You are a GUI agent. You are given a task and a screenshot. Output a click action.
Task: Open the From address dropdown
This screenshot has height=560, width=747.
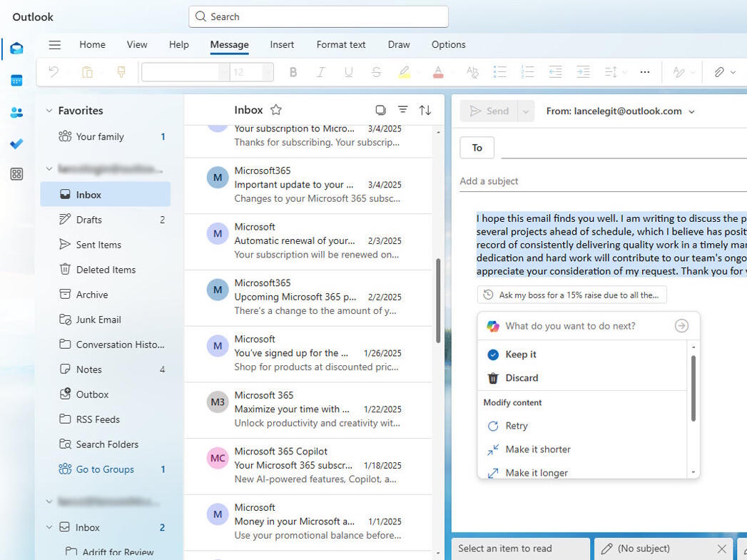pyautogui.click(x=691, y=111)
